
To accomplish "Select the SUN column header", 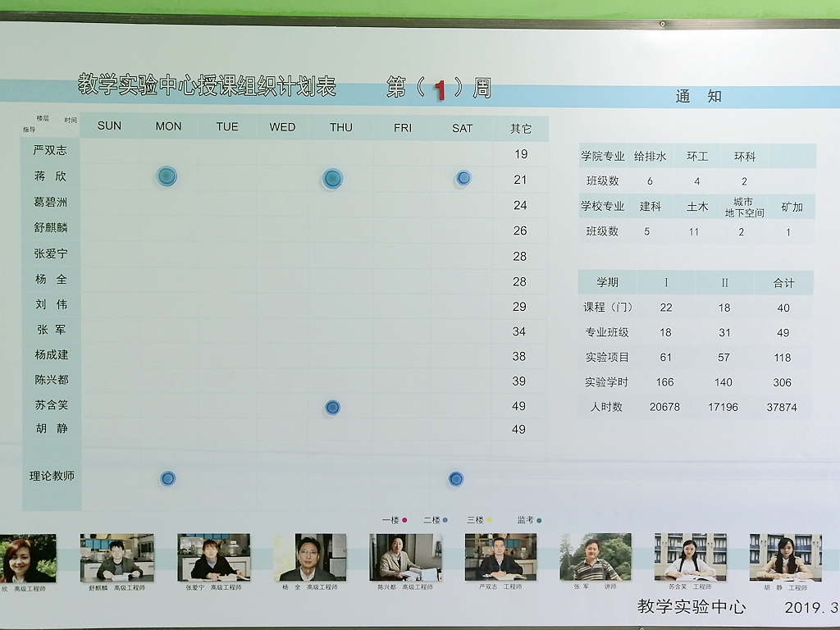I will (x=109, y=126).
